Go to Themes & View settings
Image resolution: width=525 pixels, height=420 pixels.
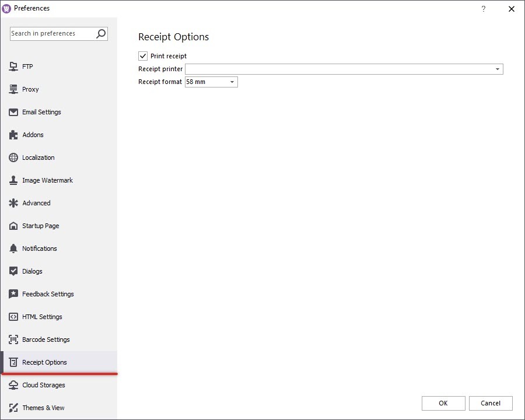(x=59, y=408)
